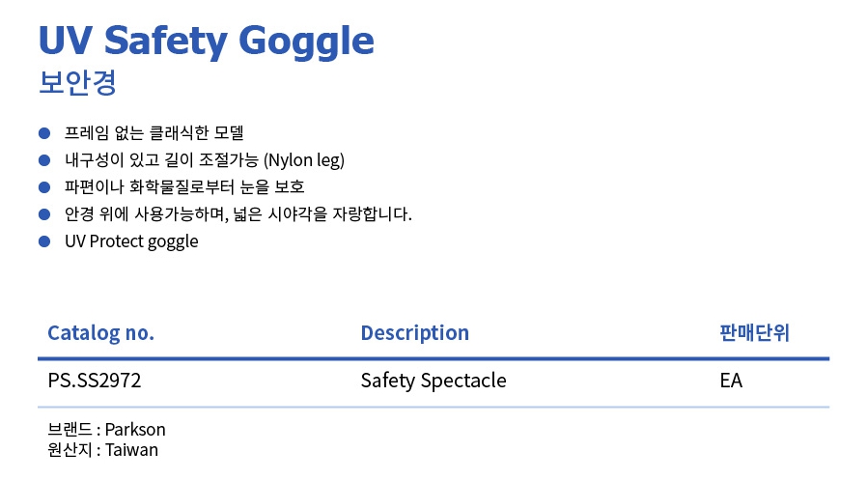Click the UV Safety Goggle title

click(x=206, y=41)
